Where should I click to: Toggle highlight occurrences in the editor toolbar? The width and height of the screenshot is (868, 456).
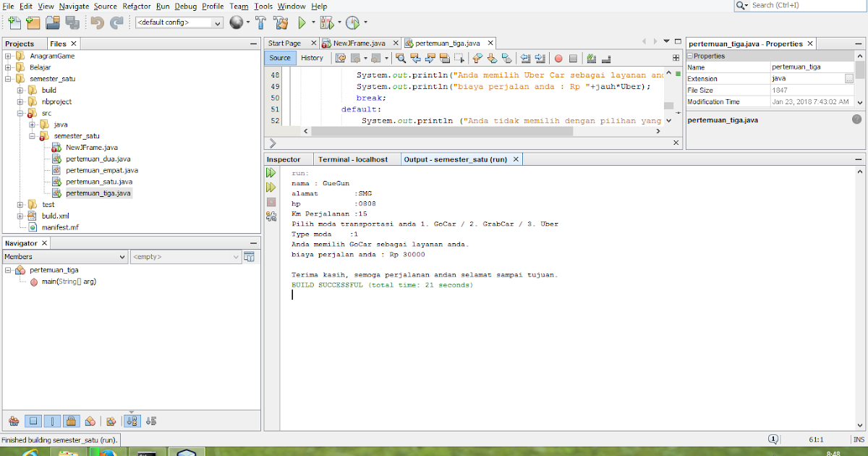coord(443,58)
